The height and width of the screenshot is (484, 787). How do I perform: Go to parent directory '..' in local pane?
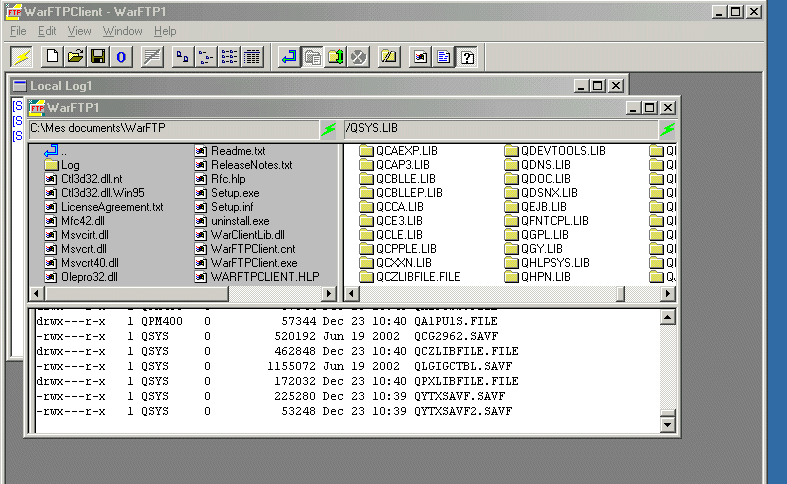point(56,151)
